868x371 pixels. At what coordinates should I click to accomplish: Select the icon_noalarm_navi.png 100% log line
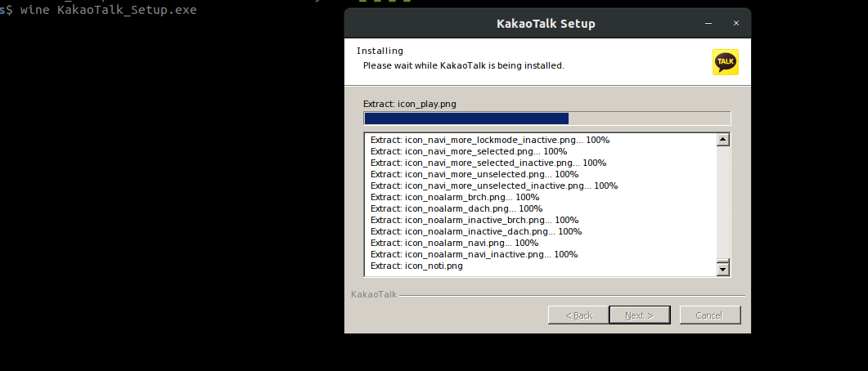(x=454, y=243)
